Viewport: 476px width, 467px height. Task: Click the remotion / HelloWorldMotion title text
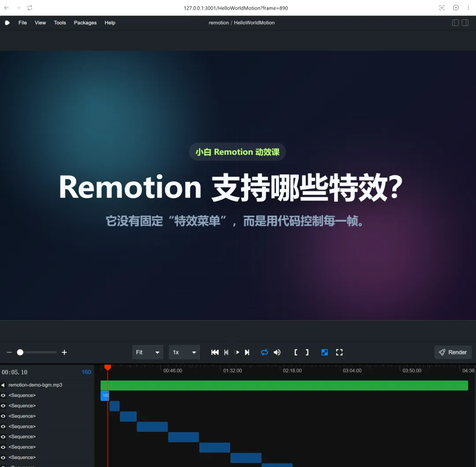pyautogui.click(x=242, y=23)
